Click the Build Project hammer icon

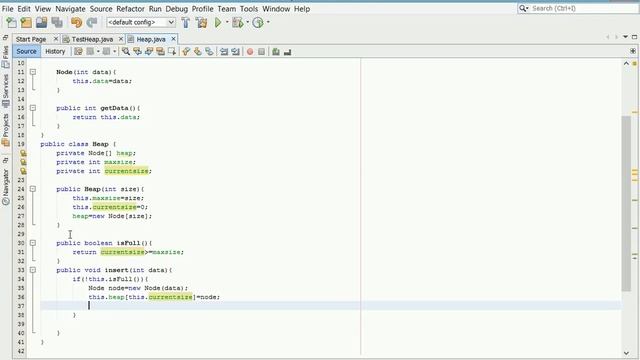[x=186, y=22]
